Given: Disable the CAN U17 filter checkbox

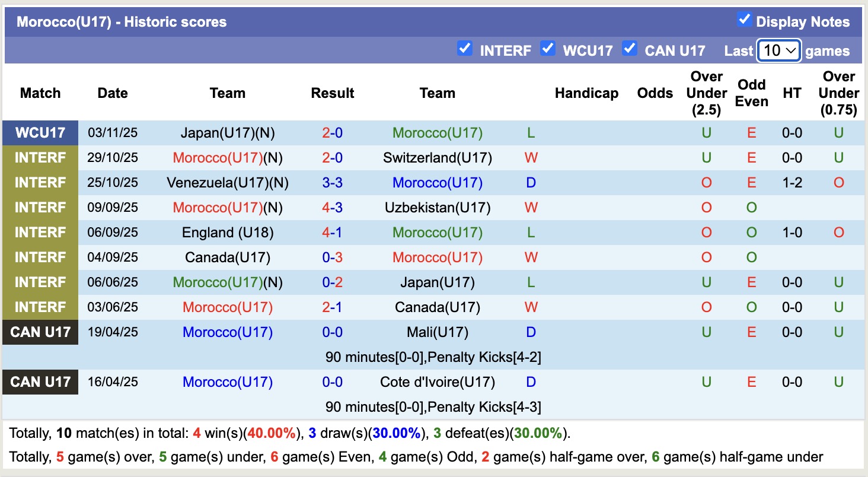Looking at the screenshot, I should (x=630, y=48).
